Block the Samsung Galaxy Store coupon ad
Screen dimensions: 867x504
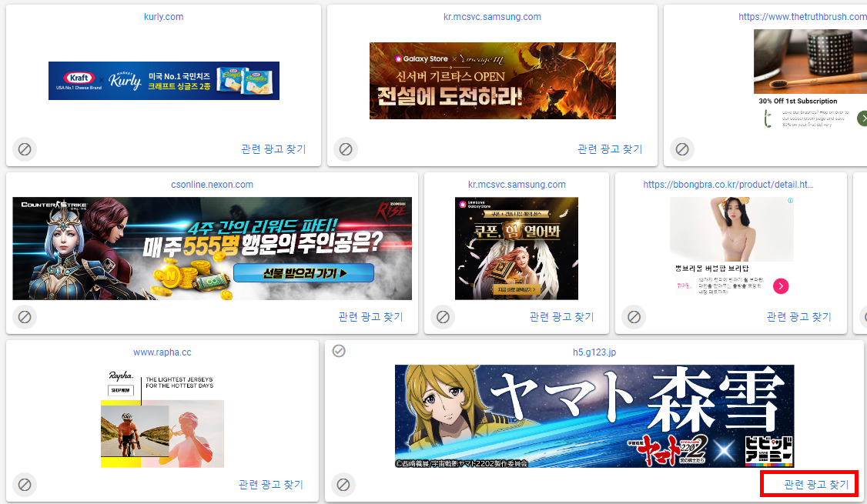pyautogui.click(x=443, y=317)
